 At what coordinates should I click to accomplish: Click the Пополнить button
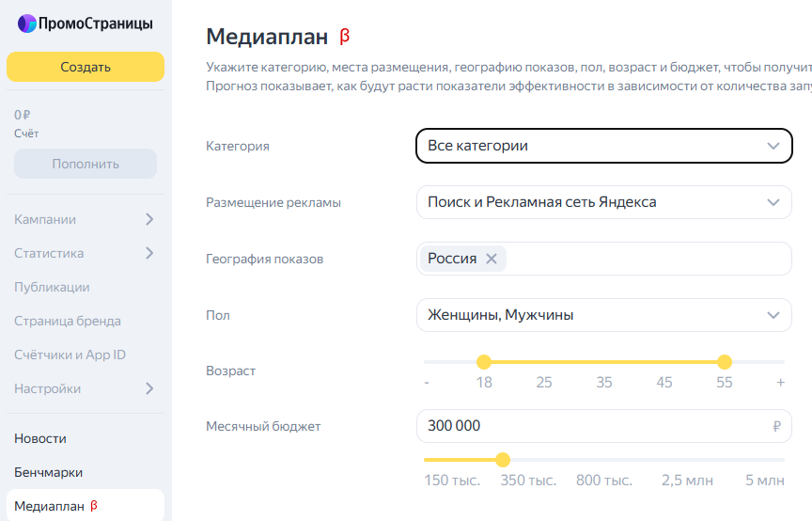click(86, 164)
